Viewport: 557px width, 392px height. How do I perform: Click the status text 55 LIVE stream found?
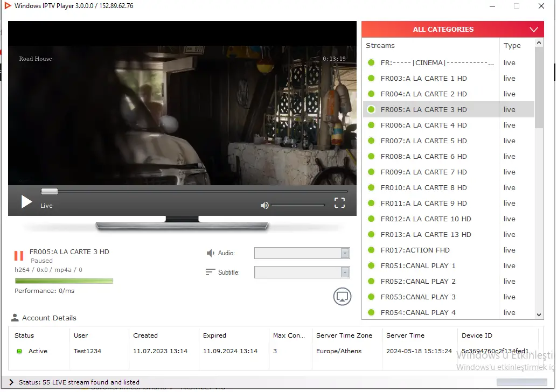(80, 383)
